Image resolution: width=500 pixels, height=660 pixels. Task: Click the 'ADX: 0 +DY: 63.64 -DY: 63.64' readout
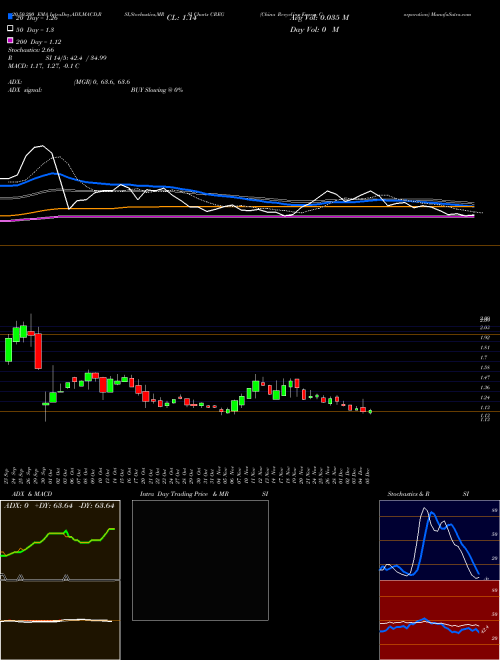(x=59, y=506)
